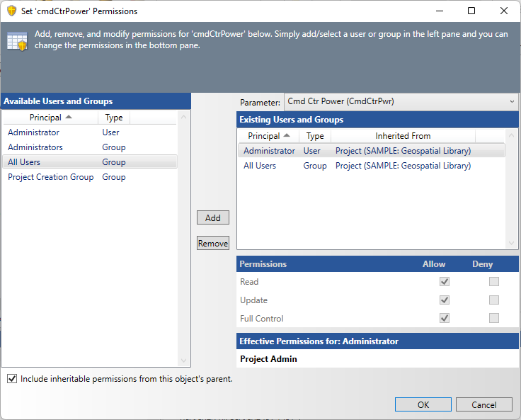
Task: Click the dropdown arrow on Cmd Ctr Power
Action: click(x=513, y=102)
